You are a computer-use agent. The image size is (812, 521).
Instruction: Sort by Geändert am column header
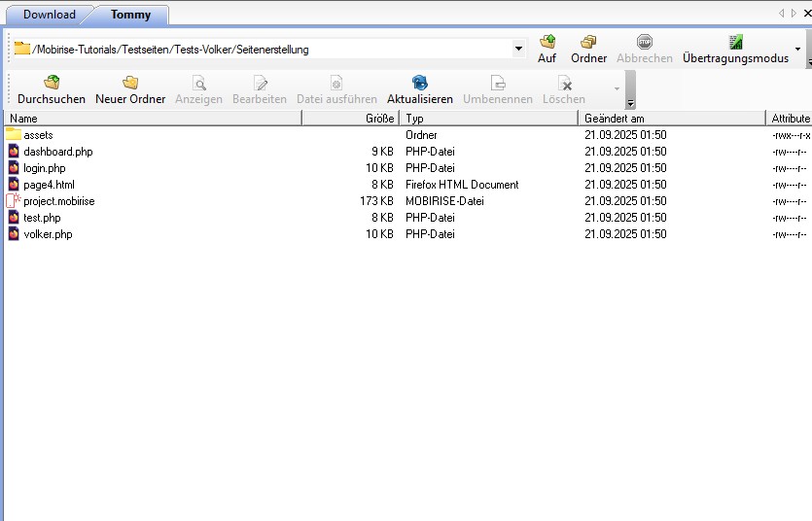point(672,119)
